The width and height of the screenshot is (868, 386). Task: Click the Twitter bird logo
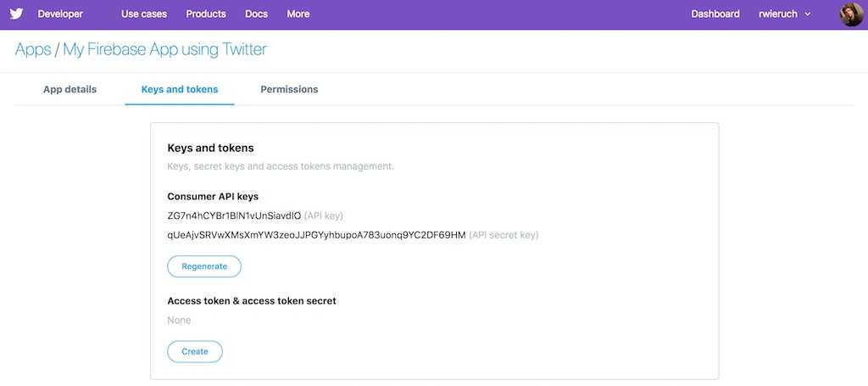(x=16, y=14)
